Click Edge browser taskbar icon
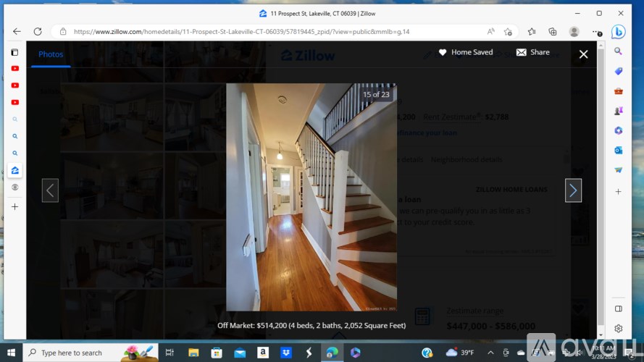644x362 pixels. (x=332, y=353)
